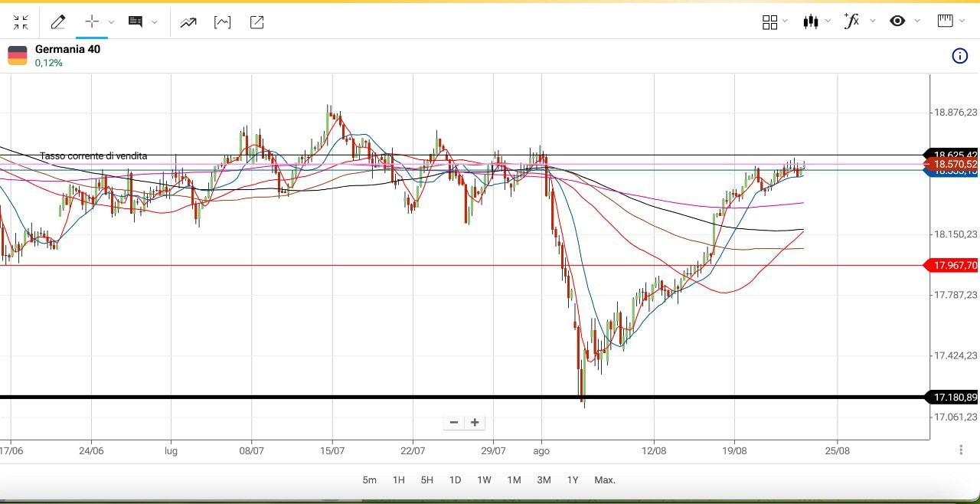Open the grid layout dropdown arrow
The width and height of the screenshot is (980, 504).
(x=785, y=22)
